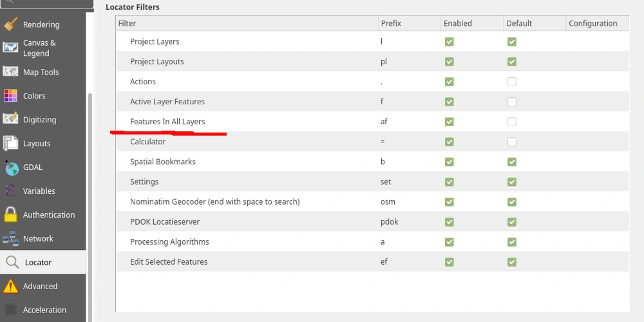Toggle Enabled for Nominatim Geocoder filter
This screenshot has width=644, height=322.
(x=450, y=202)
